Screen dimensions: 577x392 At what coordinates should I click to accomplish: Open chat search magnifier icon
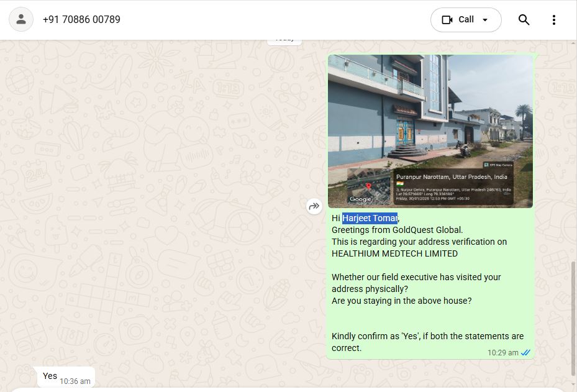(524, 19)
